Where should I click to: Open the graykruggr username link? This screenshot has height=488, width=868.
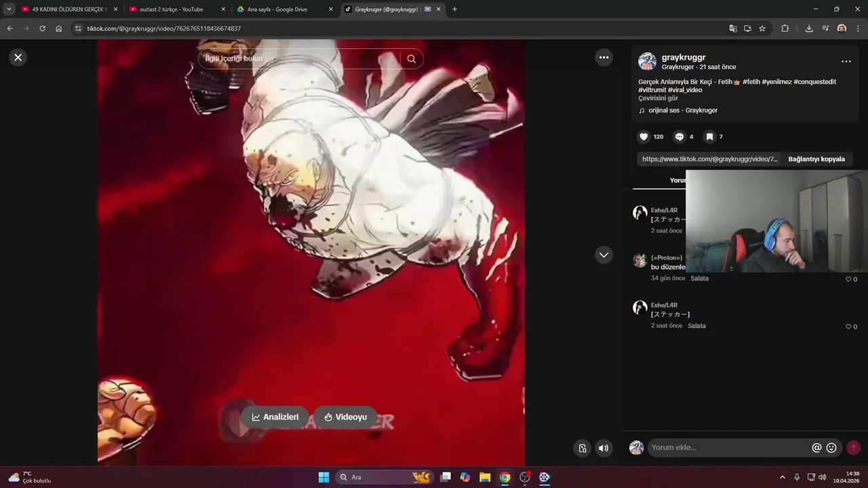pos(684,58)
